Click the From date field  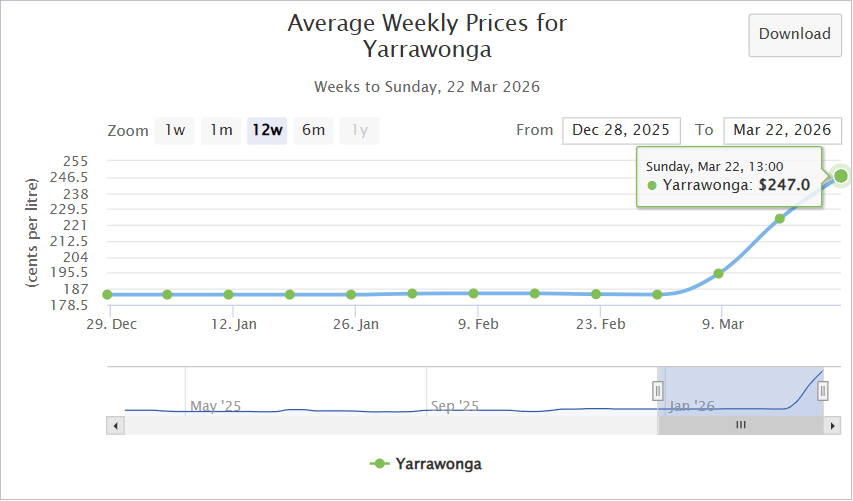pyautogui.click(x=621, y=130)
